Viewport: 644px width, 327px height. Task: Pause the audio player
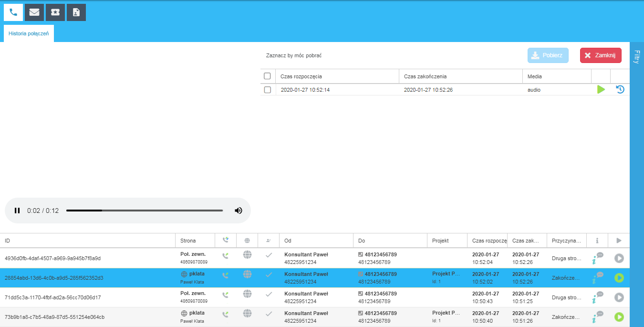coord(17,211)
